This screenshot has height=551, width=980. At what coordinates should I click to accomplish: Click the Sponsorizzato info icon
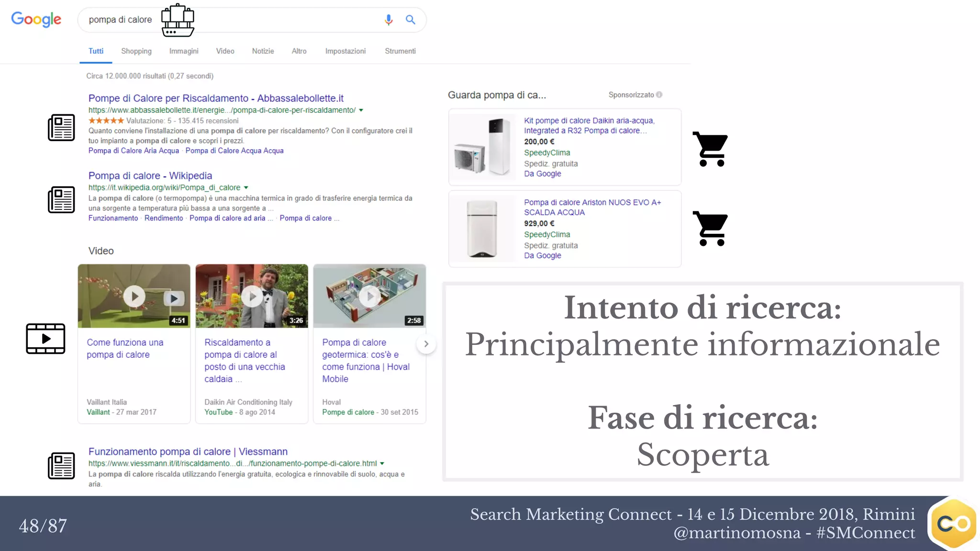pyautogui.click(x=659, y=95)
